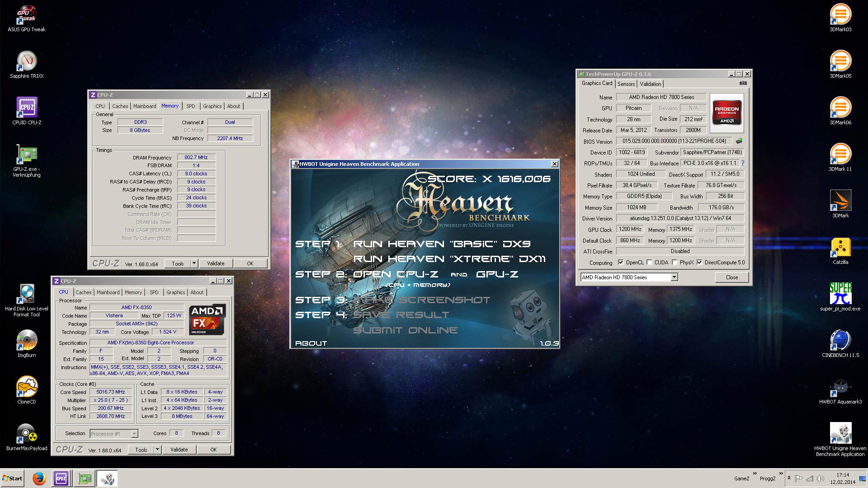The height and width of the screenshot is (488, 868).
Task: Toggle the CUDA checkbox in GPU-Z
Action: pos(649,263)
